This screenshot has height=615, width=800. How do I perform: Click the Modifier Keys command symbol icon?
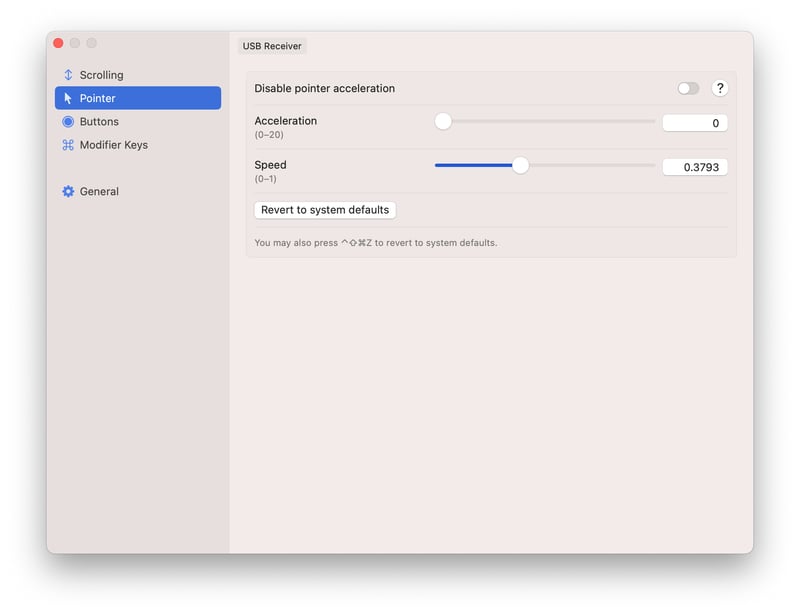tap(68, 145)
